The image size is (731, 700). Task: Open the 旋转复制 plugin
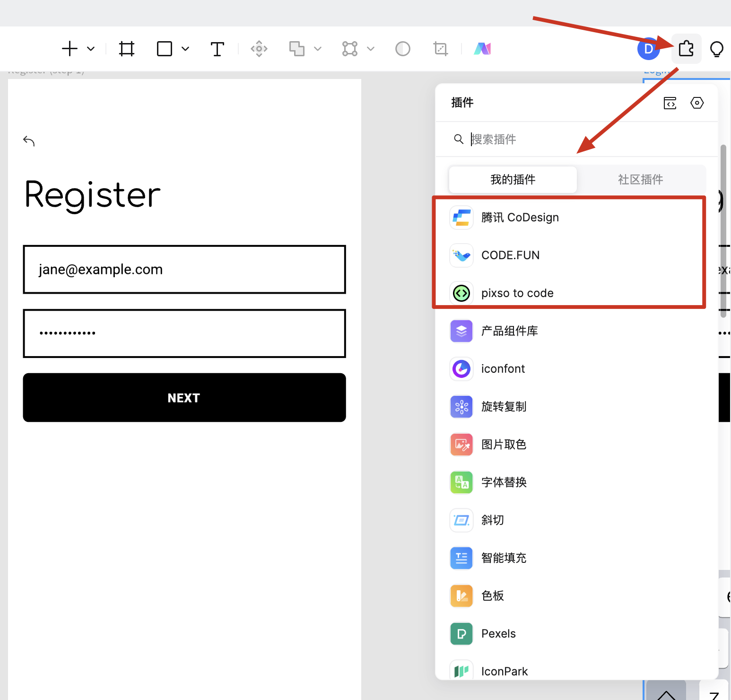[x=577, y=407]
